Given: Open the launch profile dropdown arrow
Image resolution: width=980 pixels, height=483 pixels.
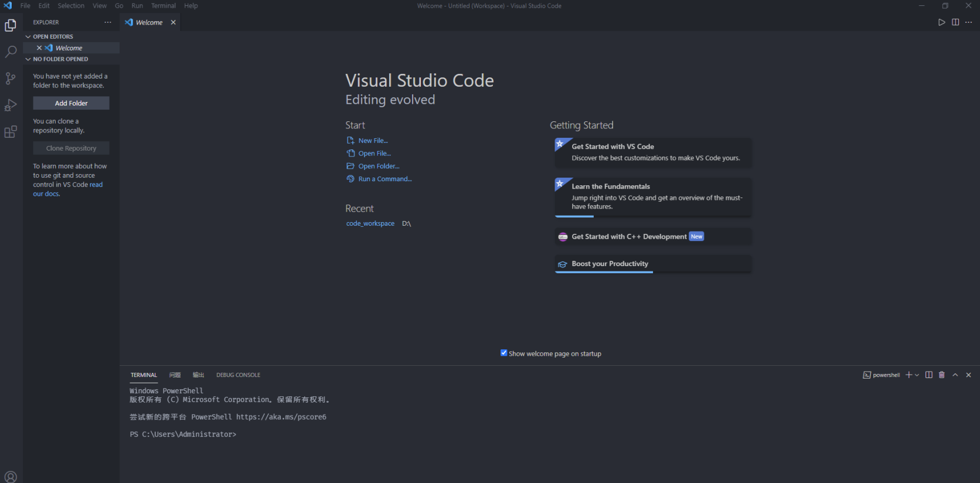Looking at the screenshot, I should pos(917,375).
